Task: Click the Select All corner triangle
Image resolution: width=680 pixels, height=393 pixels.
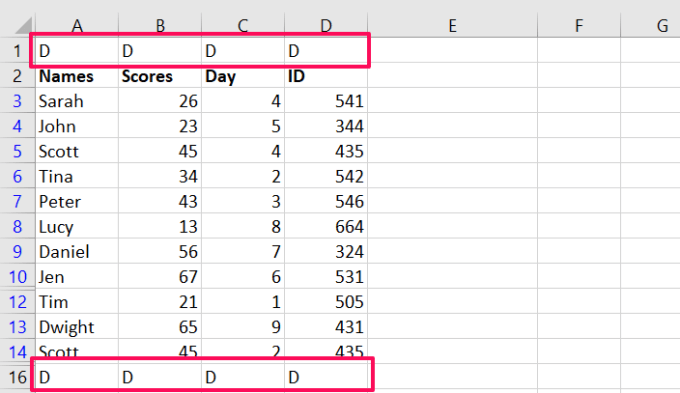Action: coord(24,25)
